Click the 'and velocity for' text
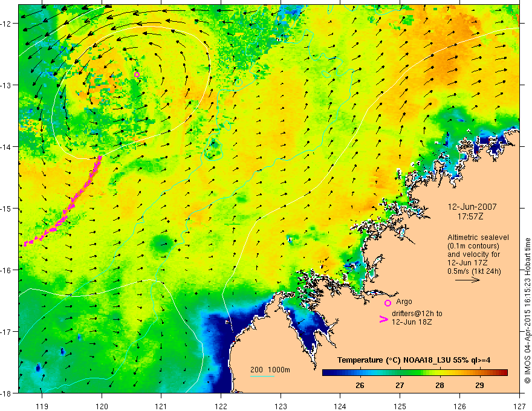The width and height of the screenshot is (532, 411). pos(473,254)
